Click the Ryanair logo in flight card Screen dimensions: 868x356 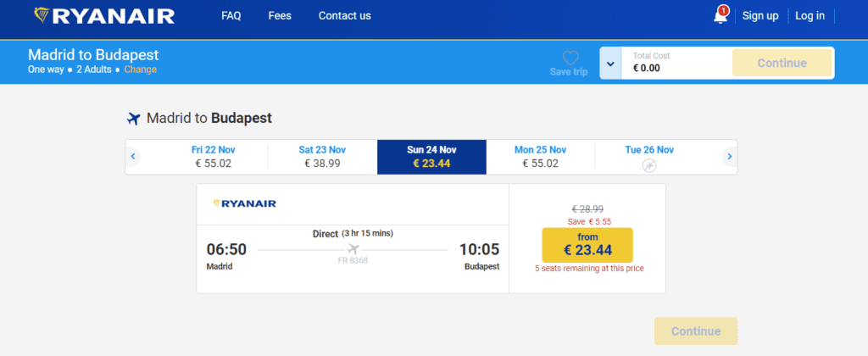[x=245, y=203]
